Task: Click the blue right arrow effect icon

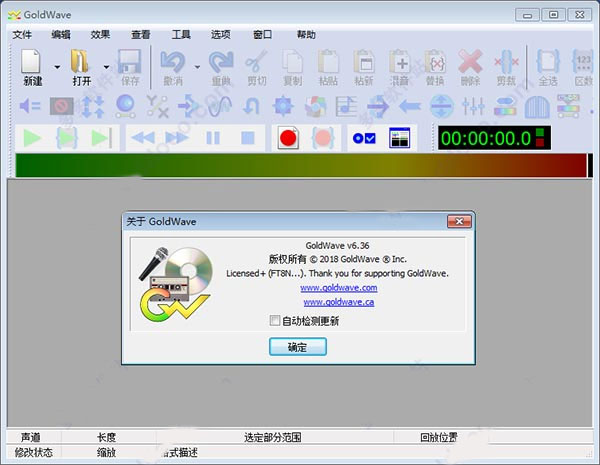Action: (378, 106)
